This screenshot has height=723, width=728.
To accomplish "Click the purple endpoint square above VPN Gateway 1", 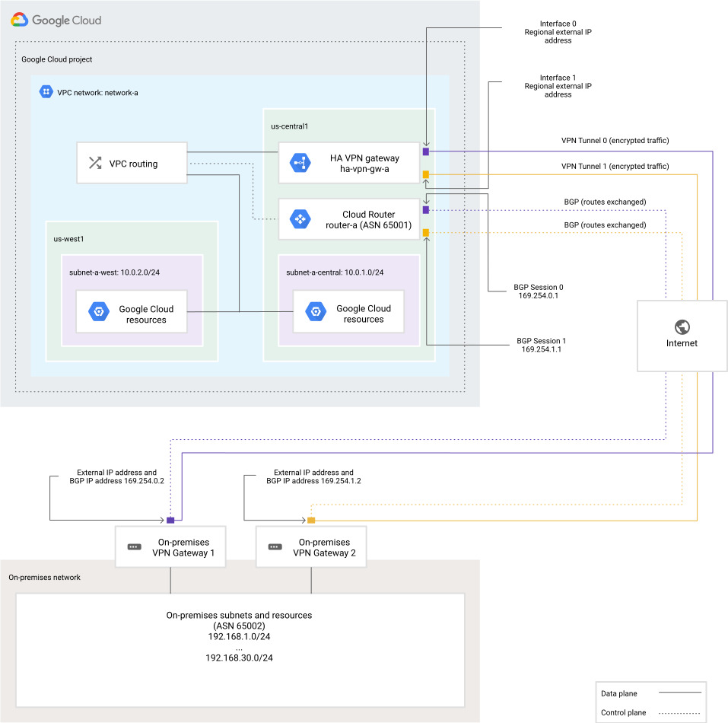I will tap(170, 520).
